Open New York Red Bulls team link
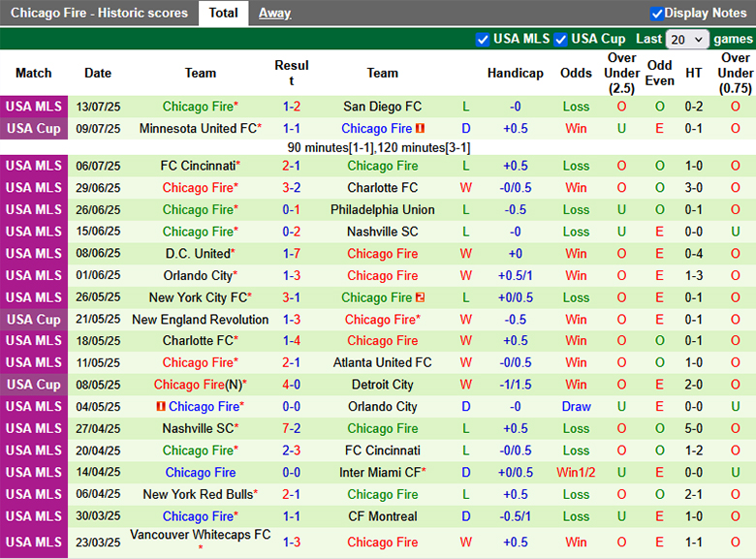 coord(200,494)
